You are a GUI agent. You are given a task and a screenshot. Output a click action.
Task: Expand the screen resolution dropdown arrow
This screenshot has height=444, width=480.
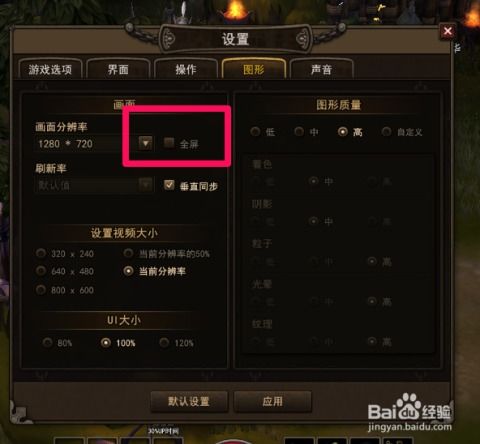[146, 144]
